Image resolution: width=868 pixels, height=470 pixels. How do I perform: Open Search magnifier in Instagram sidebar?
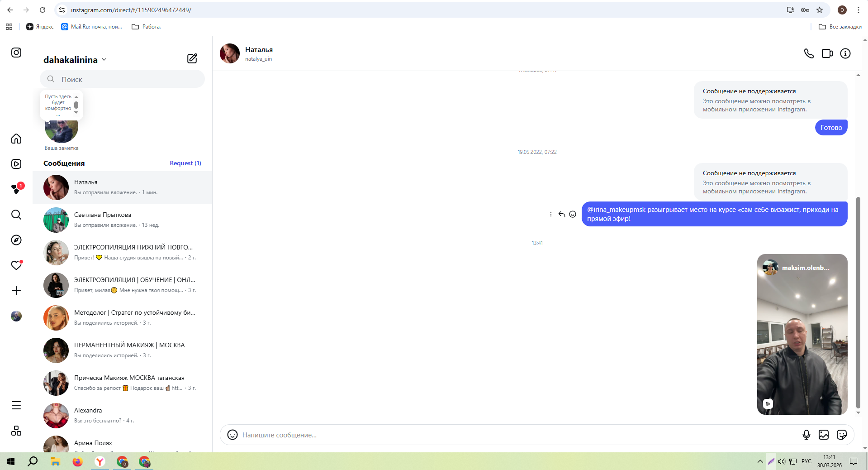[16, 215]
